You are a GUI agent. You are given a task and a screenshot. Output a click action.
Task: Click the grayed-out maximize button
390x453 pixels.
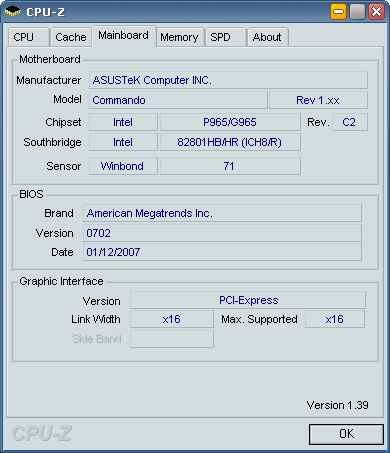click(x=357, y=12)
